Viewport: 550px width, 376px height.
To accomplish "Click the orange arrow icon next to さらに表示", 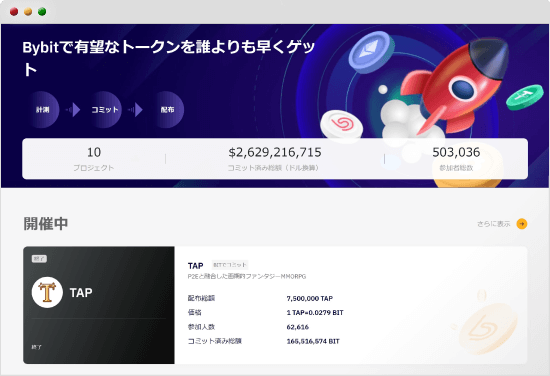I will [522, 224].
